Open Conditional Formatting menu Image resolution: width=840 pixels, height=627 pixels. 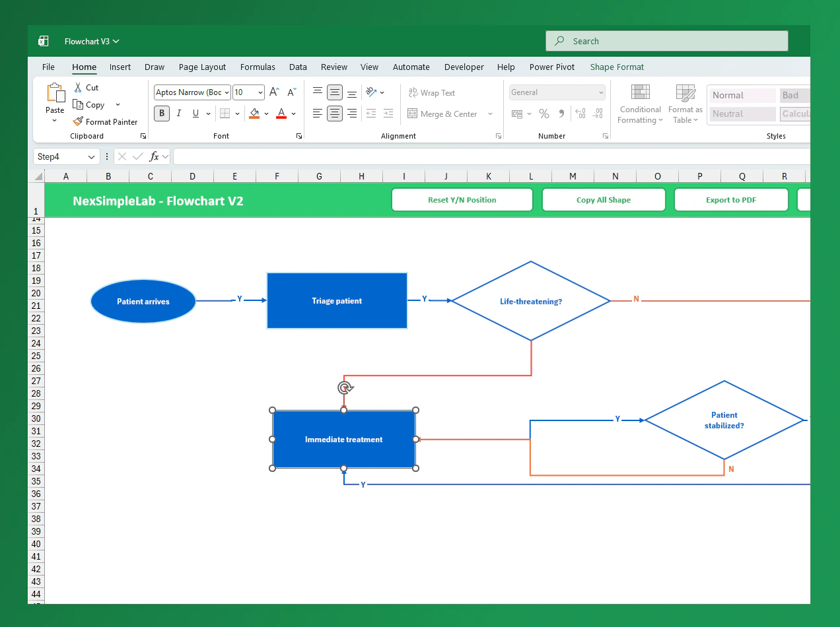tap(639, 104)
